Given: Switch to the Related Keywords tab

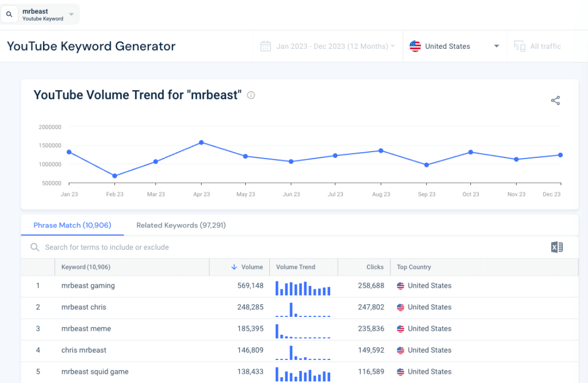Looking at the screenshot, I should click(x=180, y=225).
